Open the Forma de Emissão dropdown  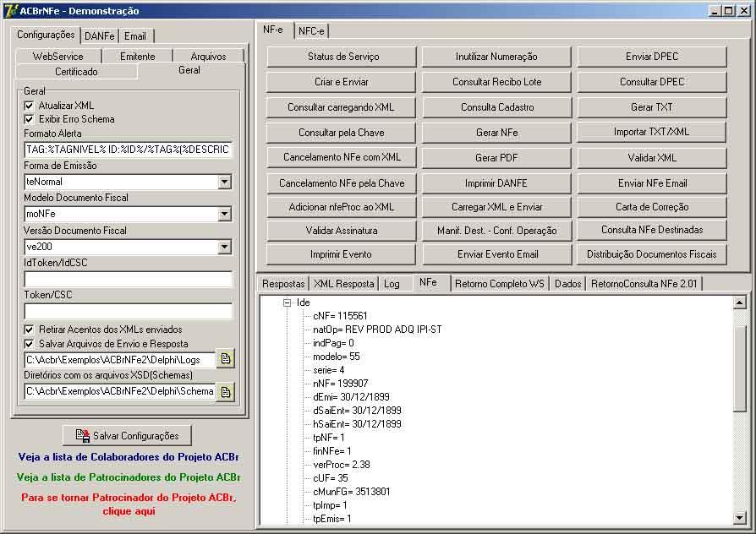tap(224, 182)
